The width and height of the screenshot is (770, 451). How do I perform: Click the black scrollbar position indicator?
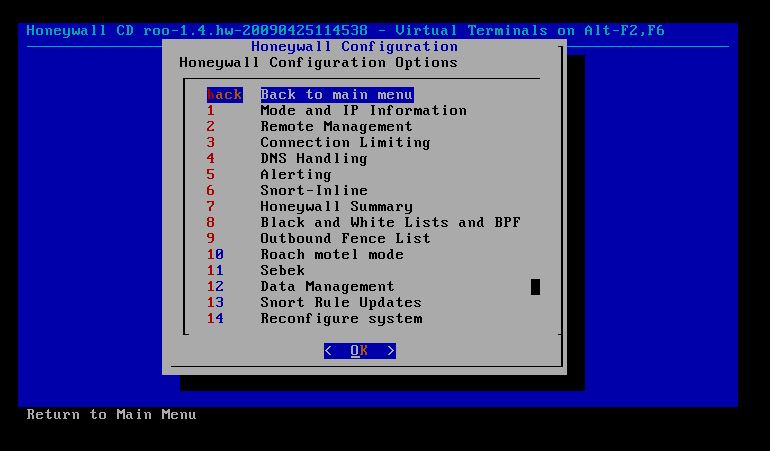[x=535, y=287]
